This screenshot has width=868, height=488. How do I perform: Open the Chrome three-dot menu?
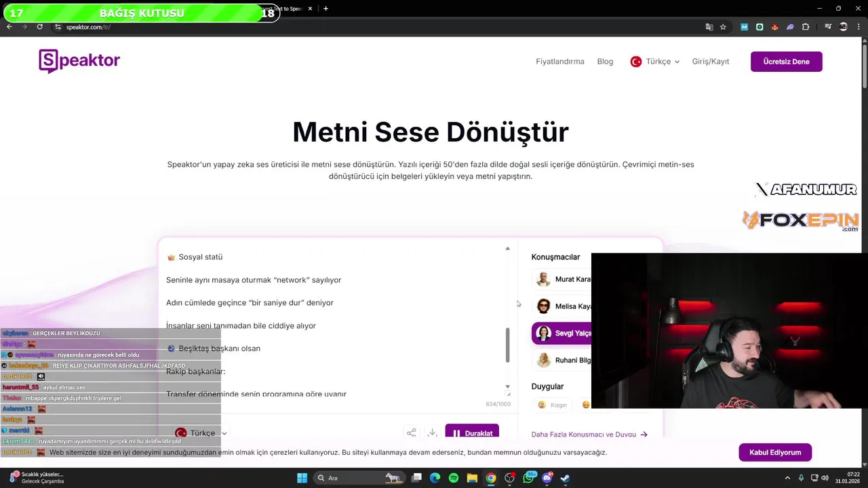(x=859, y=27)
